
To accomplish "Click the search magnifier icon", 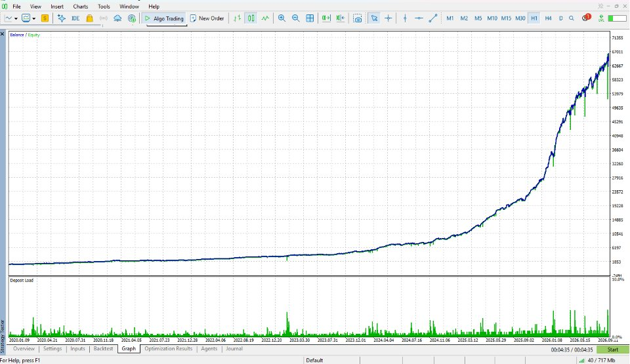I will (572, 18).
